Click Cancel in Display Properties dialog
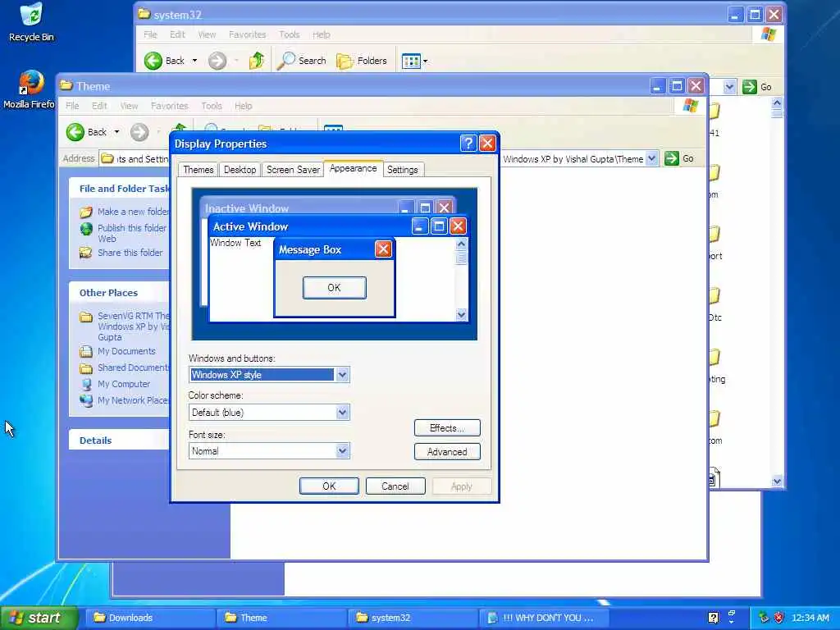Viewport: 840px width, 630px height. [x=395, y=486]
